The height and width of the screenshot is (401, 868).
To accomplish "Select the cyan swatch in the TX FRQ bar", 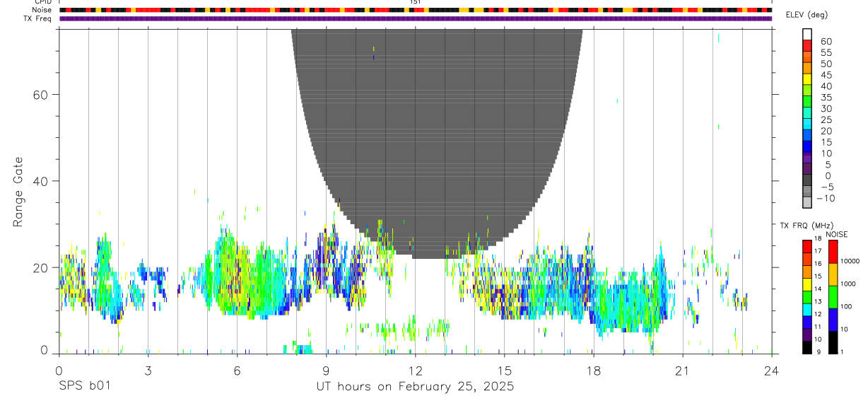I will click(x=807, y=310).
